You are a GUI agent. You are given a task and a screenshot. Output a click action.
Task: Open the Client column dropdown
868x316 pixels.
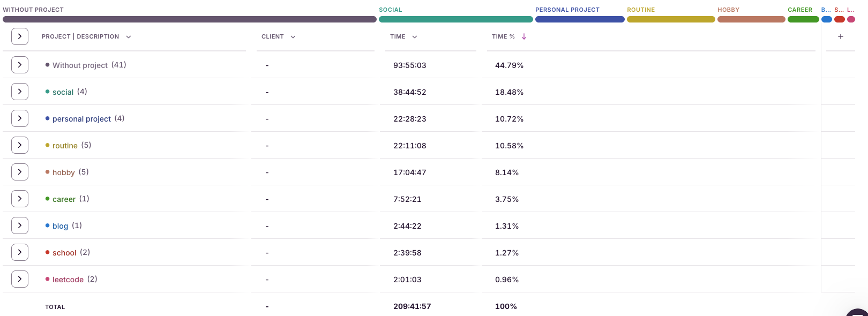(x=293, y=37)
